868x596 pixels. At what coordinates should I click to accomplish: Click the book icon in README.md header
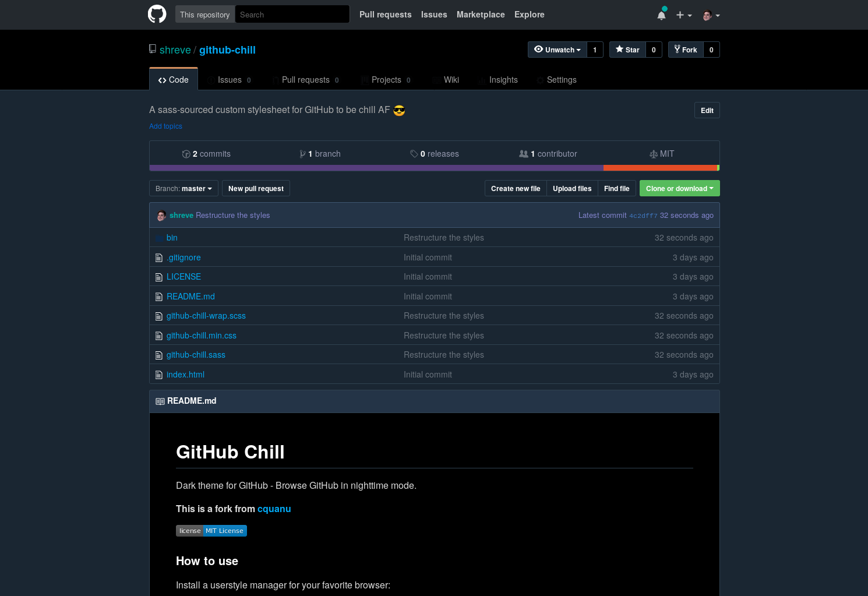pos(160,401)
